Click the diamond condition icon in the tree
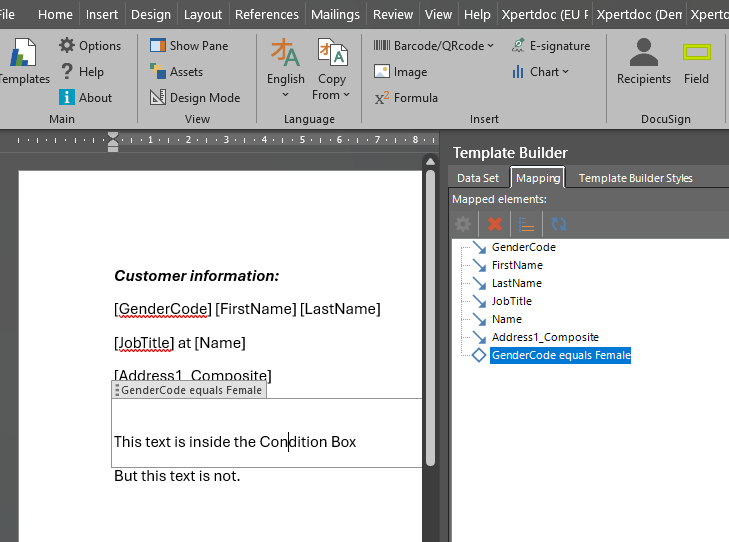The image size is (729, 542). pos(479,355)
